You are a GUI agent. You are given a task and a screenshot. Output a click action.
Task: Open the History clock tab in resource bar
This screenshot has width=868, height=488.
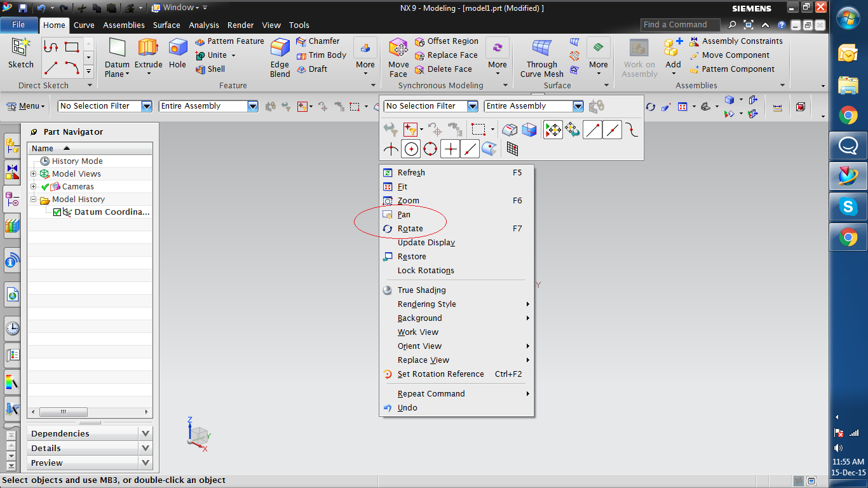12,329
